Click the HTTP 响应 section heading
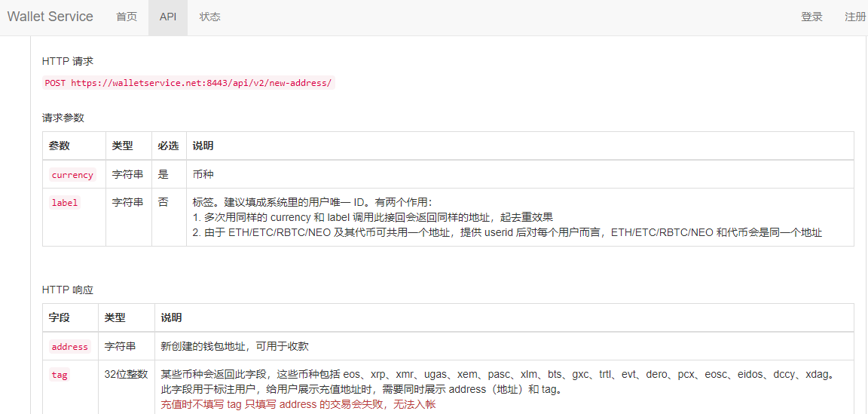The height and width of the screenshot is (414, 868). click(x=68, y=290)
